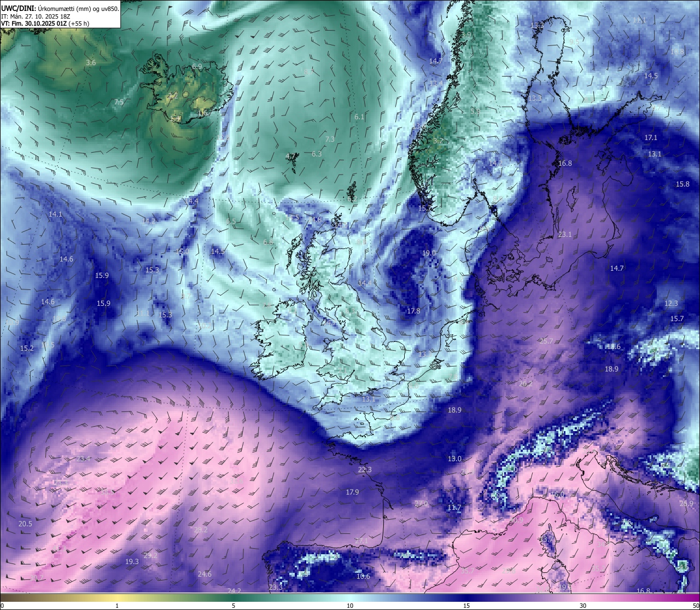Screen dimensions: 700x610
Task: Click the 17.9 value label
Action: (x=352, y=492)
